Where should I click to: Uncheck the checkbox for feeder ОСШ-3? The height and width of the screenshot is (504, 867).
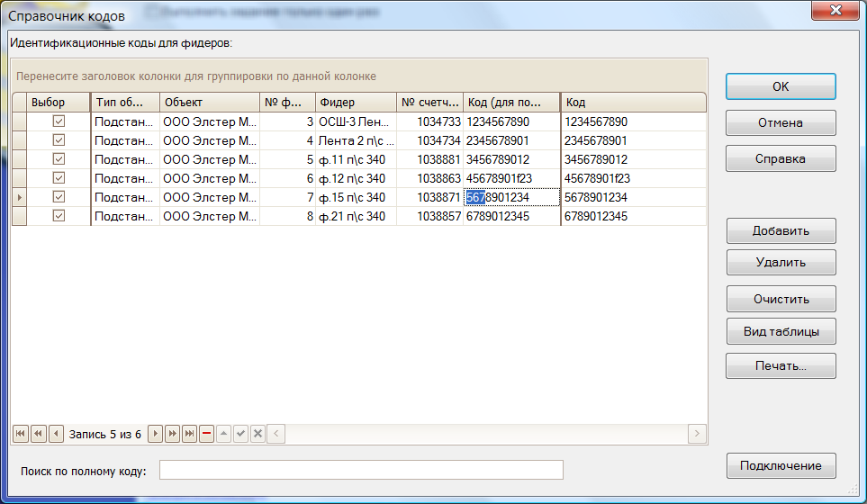pyautogui.click(x=59, y=121)
